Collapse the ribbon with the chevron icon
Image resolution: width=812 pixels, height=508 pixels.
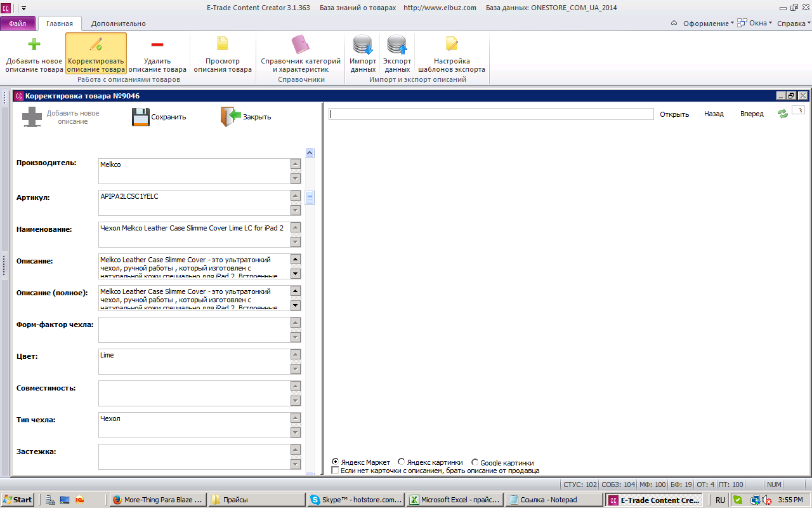pyautogui.click(x=674, y=23)
